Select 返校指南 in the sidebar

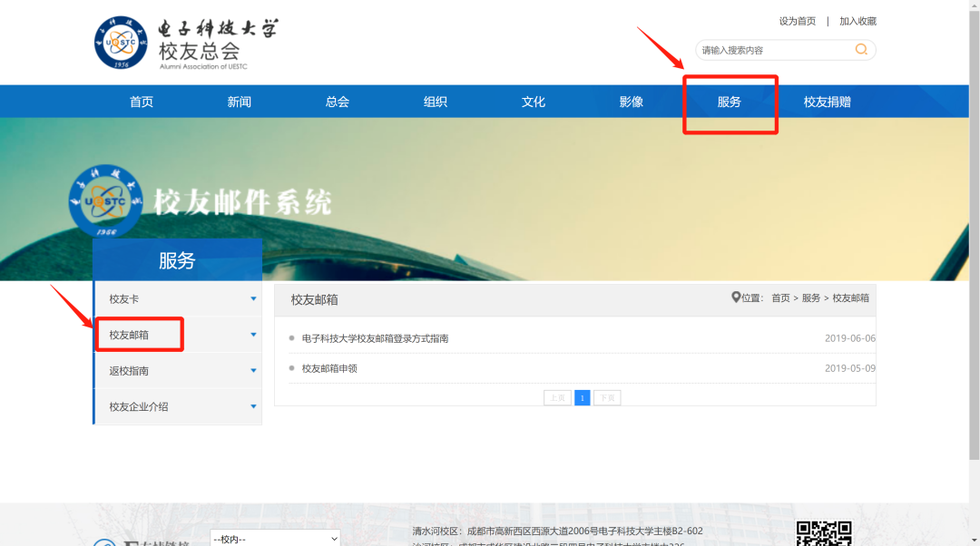[129, 371]
